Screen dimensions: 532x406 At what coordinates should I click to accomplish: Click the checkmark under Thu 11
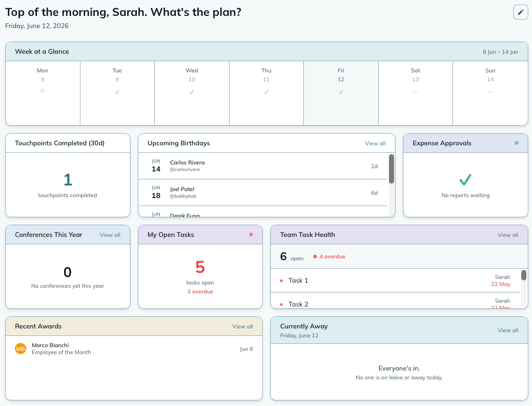(266, 92)
